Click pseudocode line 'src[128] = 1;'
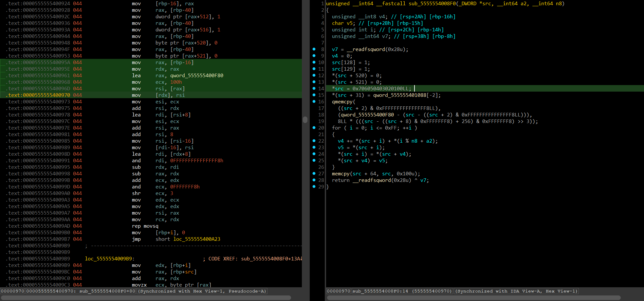Screen dimensions: 644x301 click(351, 62)
